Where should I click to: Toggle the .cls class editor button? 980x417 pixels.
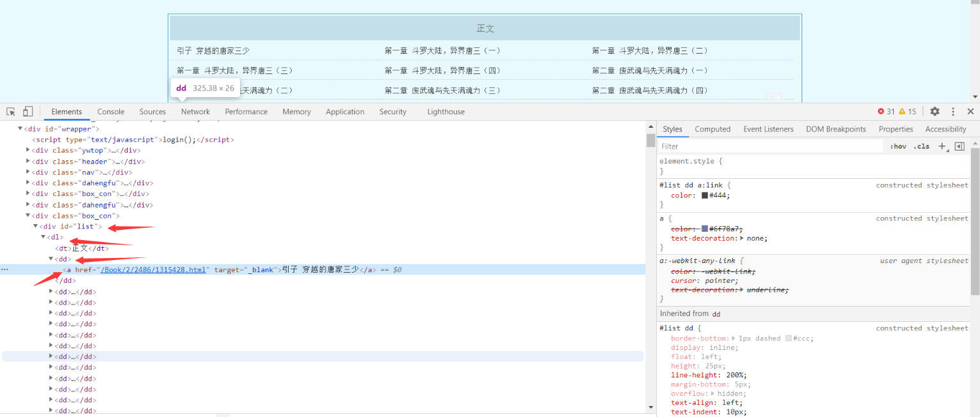[921, 146]
